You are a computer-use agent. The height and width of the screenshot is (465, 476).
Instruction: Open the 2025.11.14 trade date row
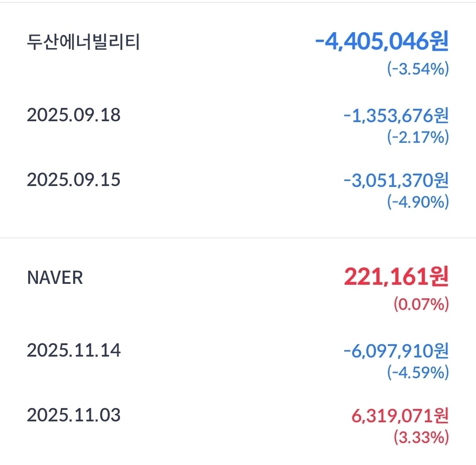click(74, 351)
